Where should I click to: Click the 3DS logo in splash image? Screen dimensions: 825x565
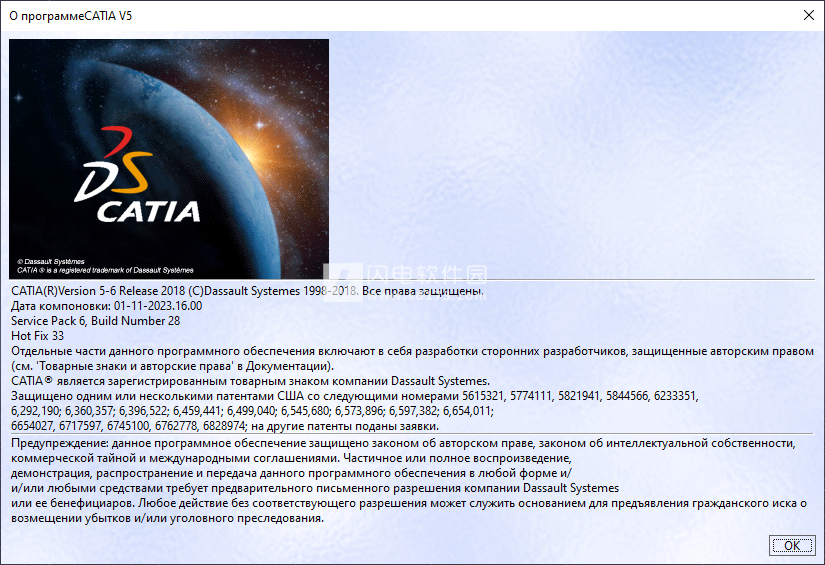pos(114,164)
